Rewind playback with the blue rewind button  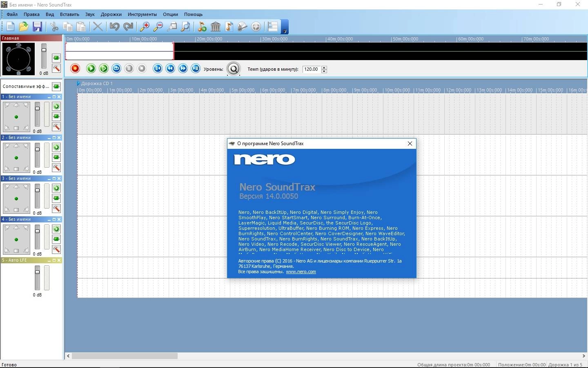click(x=170, y=68)
